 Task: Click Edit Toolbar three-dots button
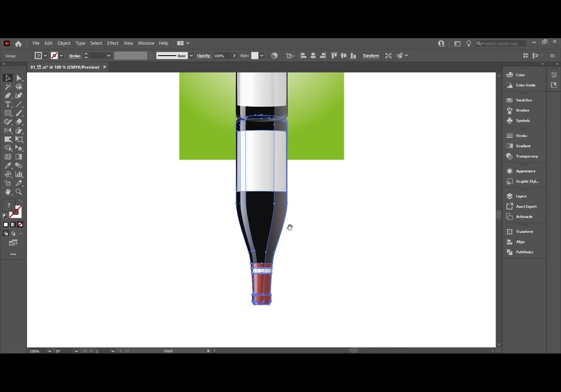13,254
